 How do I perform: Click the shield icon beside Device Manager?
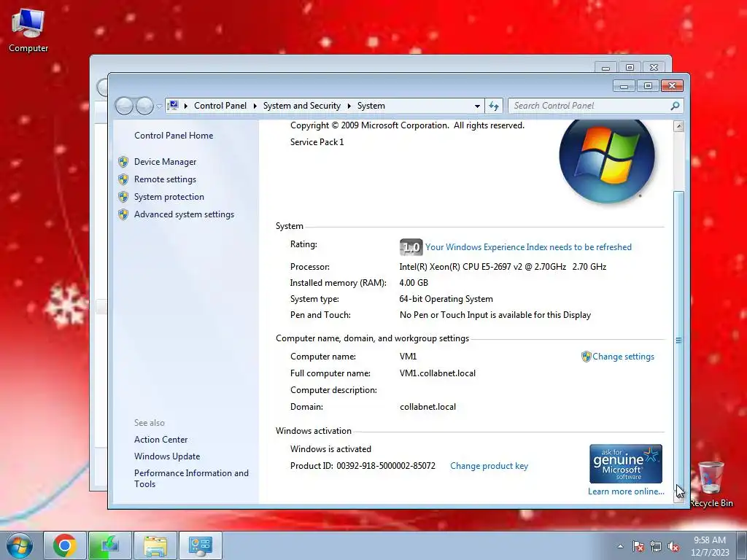click(x=123, y=162)
